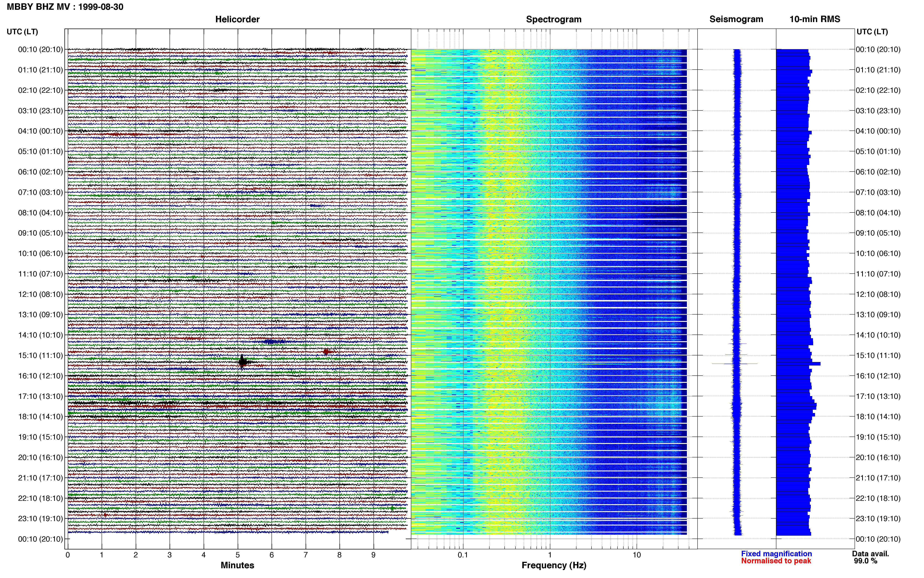Click left time label 06:10 (02:10)
This screenshot has height=578, width=924.
click(x=41, y=172)
